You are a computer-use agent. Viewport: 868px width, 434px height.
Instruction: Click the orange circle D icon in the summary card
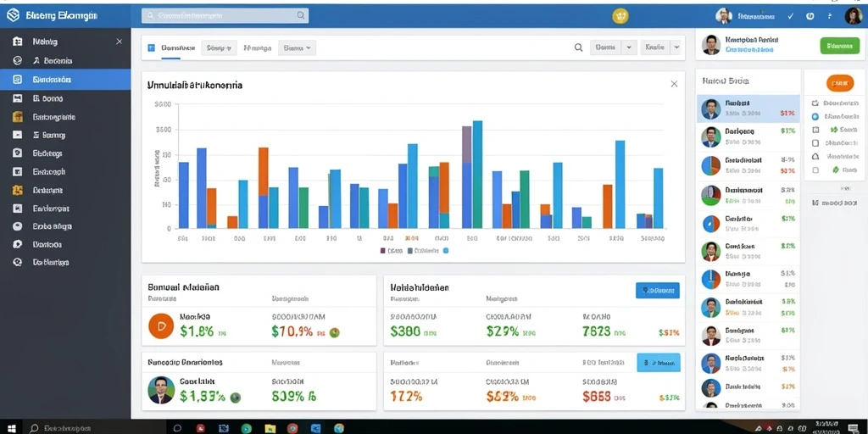162,326
